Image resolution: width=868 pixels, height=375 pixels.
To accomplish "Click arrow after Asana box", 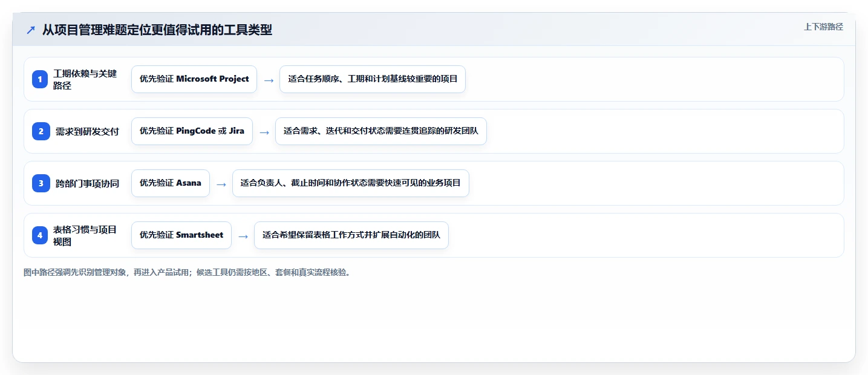I will tap(221, 184).
